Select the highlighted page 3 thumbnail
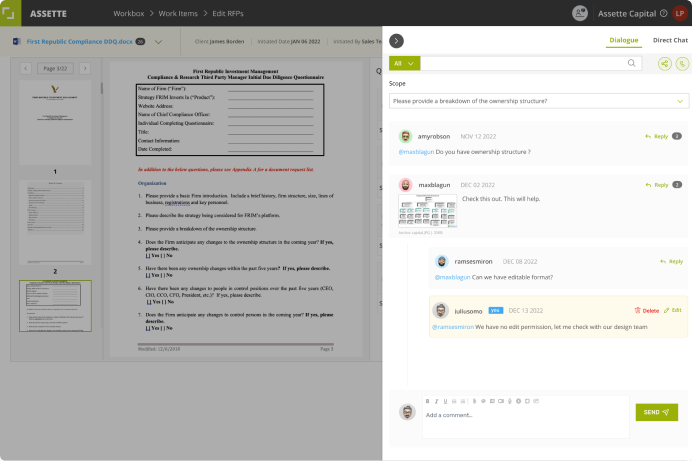Viewport: 692px width, 461px height. coord(55,306)
